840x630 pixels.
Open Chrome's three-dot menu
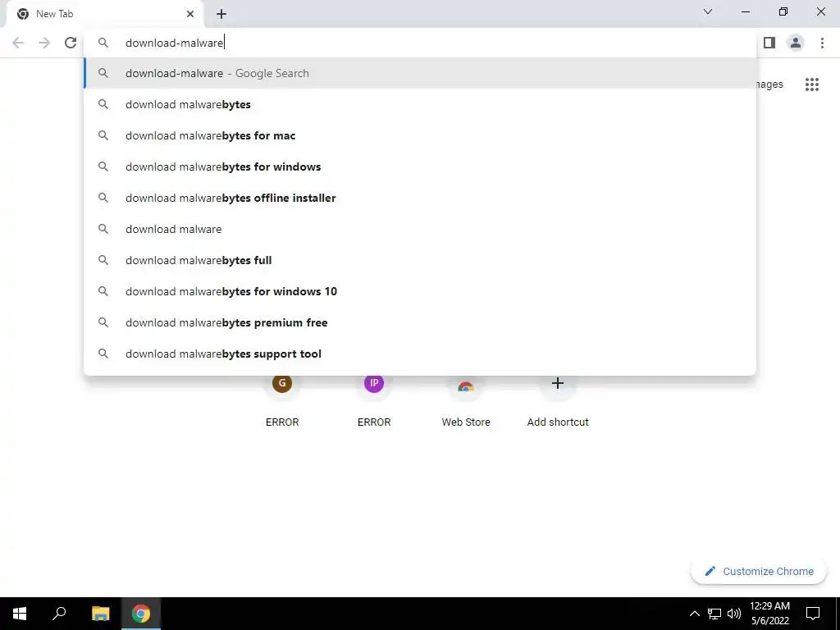tap(822, 43)
